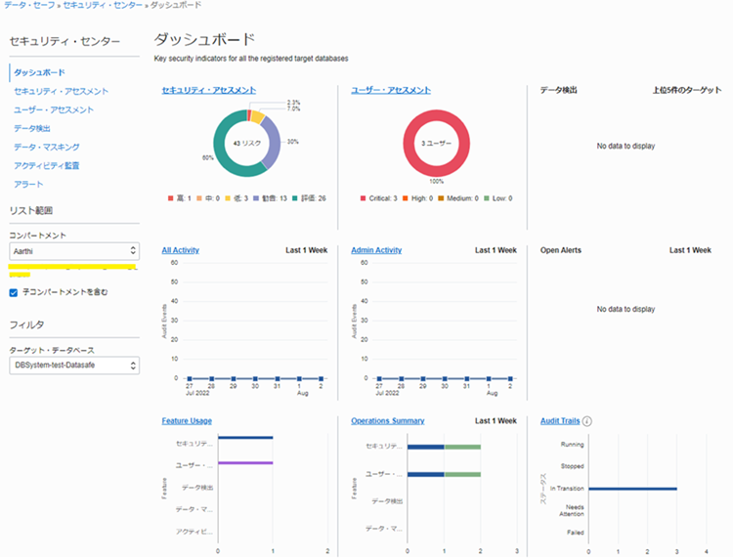Screen dimensions: 733x560
Task: Click the Critical legend marker in user assessment
Action: coord(364,199)
